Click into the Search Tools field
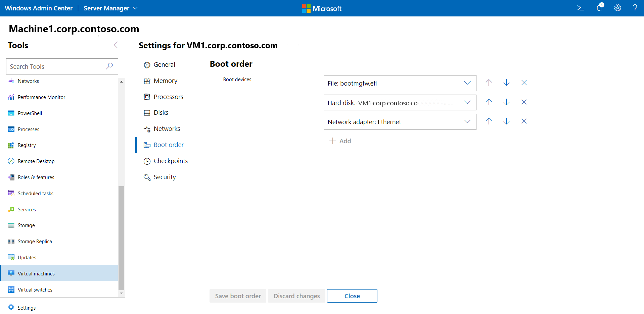This screenshot has height=314, width=644. (55, 66)
